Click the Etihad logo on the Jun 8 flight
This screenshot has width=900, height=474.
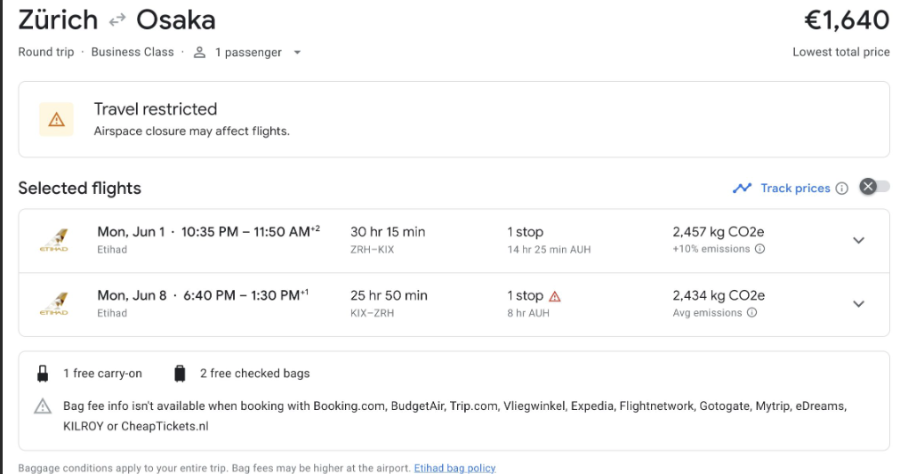click(54, 304)
